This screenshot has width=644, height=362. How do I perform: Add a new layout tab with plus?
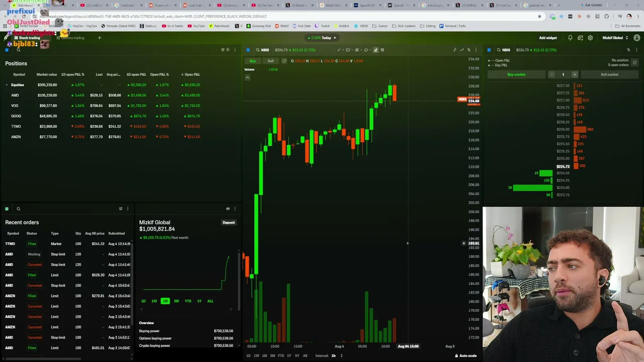pyautogui.click(x=99, y=38)
